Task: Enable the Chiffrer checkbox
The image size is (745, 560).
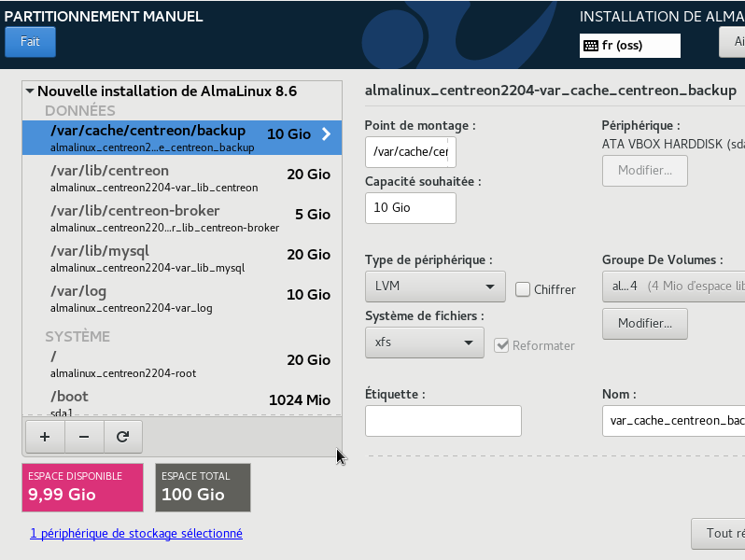Action: 523,289
